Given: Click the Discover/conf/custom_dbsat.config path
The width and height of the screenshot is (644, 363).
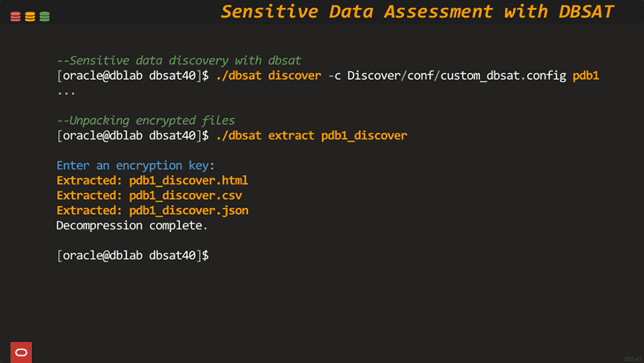Looking at the screenshot, I should coord(457,76).
